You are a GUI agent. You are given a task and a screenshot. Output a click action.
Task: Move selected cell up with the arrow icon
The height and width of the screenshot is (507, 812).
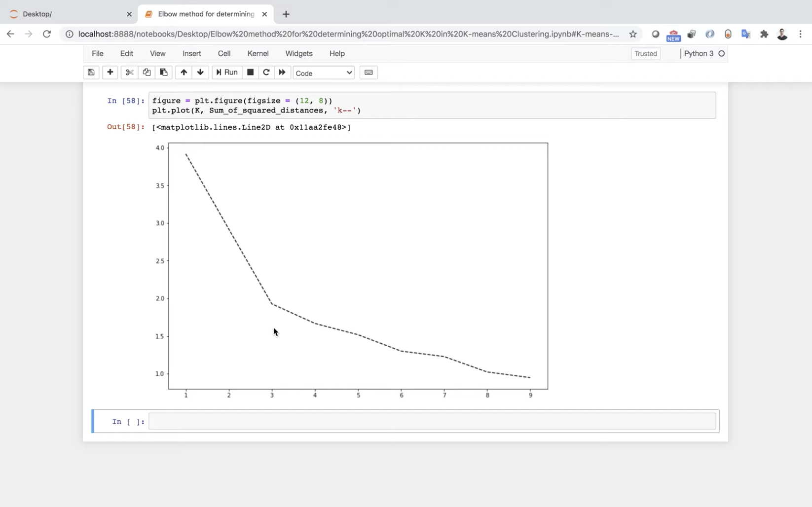pos(184,72)
